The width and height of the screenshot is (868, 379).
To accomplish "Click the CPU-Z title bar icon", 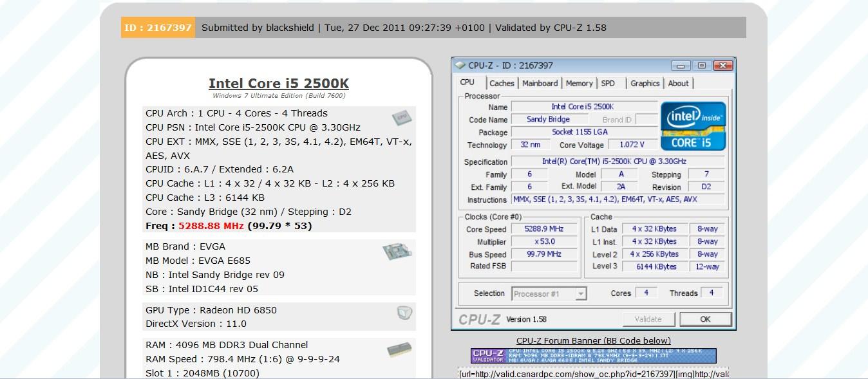I will coord(460,65).
